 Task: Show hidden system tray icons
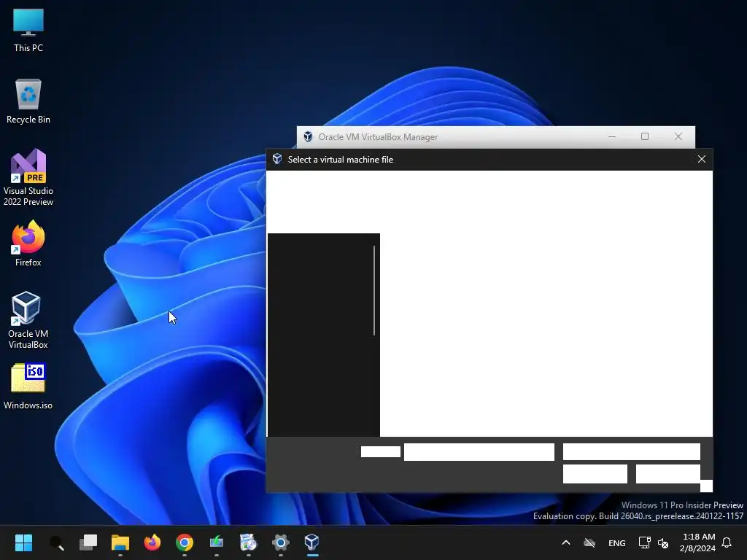click(x=566, y=542)
